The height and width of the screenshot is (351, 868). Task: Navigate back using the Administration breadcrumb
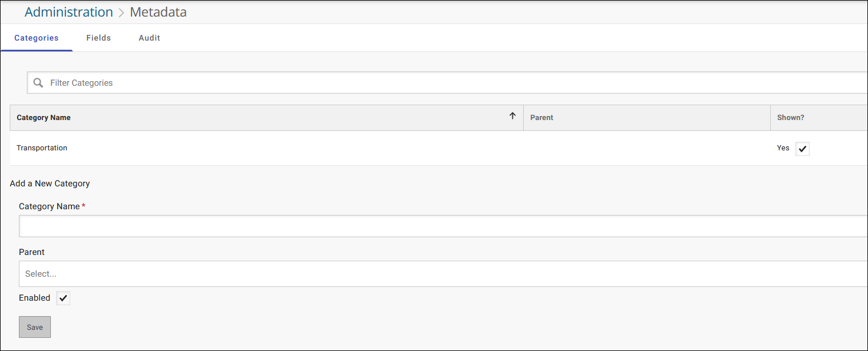[68, 11]
